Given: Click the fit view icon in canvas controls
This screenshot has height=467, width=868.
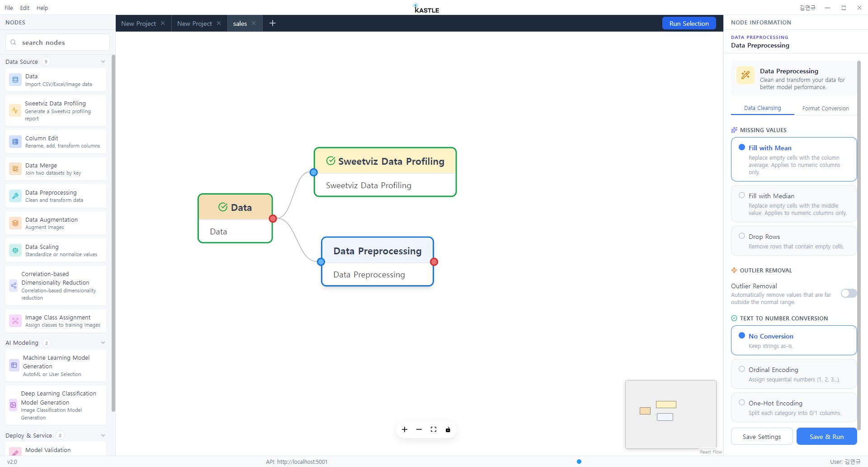Looking at the screenshot, I should [434, 429].
